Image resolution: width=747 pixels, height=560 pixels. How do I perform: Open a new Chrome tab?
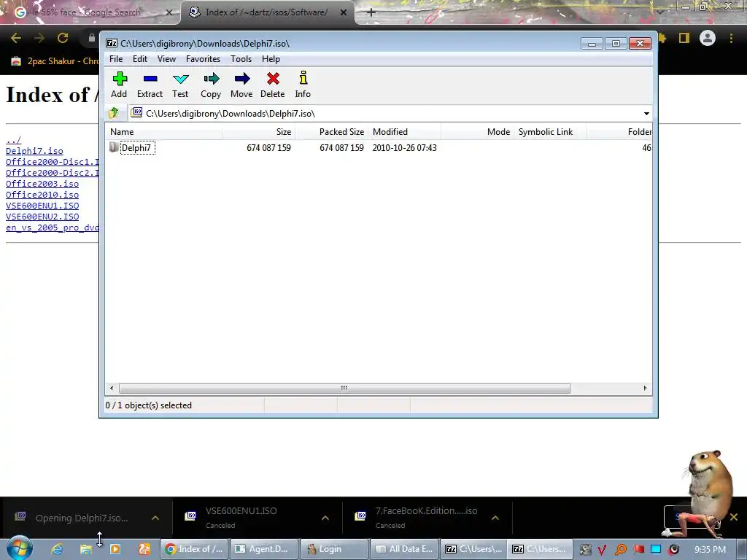(x=371, y=12)
